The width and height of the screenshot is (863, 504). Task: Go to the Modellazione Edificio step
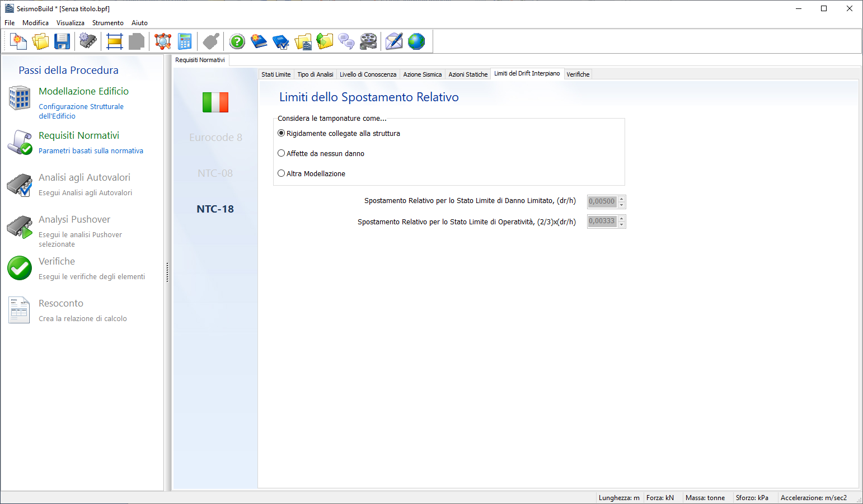point(83,91)
